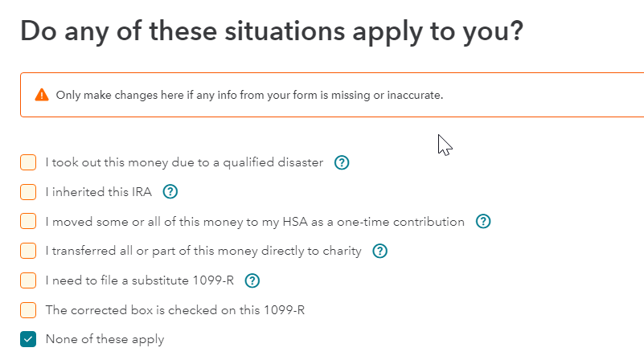Enable the HSA one-time contribution checkbox
Viewport: 644px width, 360px height.
pyautogui.click(x=28, y=221)
